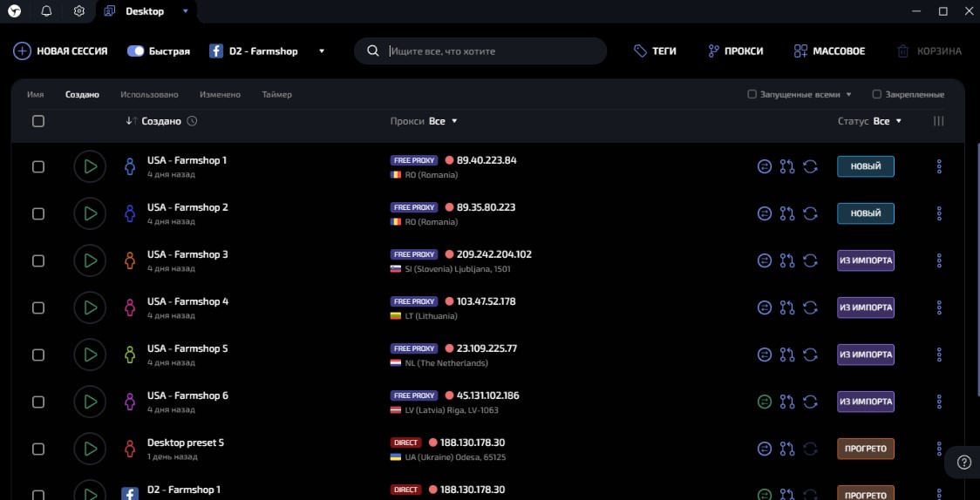Open the Прокси Все filter dropdown
The height and width of the screenshot is (500, 980).
click(x=444, y=121)
